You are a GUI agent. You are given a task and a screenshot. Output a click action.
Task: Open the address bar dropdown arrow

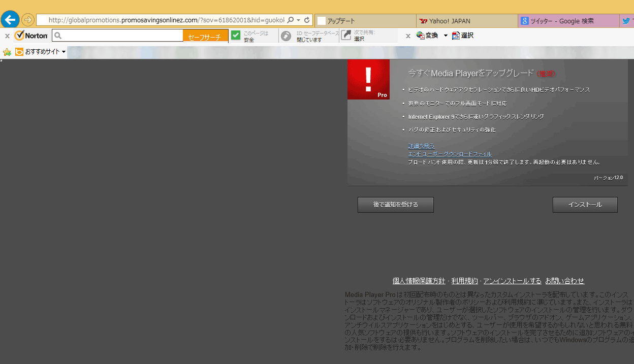(x=299, y=20)
